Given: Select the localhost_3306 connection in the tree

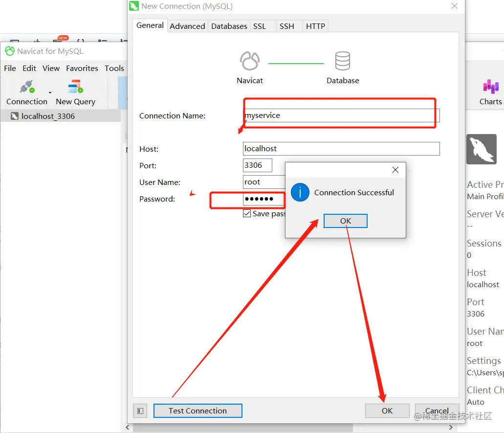Looking at the screenshot, I should pos(48,116).
